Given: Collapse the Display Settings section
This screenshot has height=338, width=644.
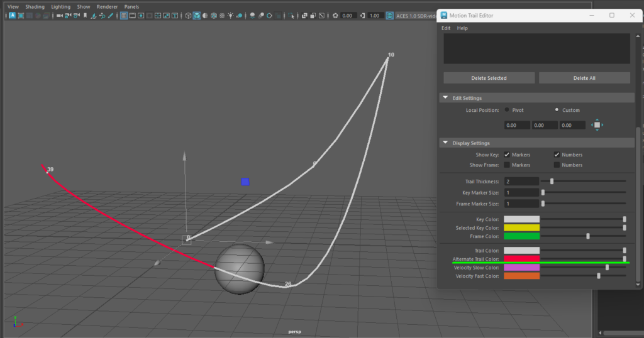Looking at the screenshot, I should tap(445, 143).
